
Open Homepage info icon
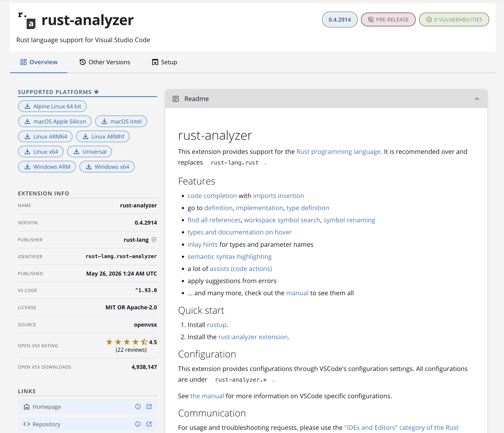pos(138,407)
